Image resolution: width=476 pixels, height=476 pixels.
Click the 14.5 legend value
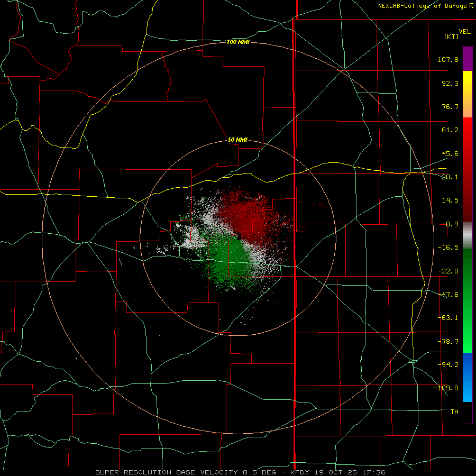click(x=450, y=200)
